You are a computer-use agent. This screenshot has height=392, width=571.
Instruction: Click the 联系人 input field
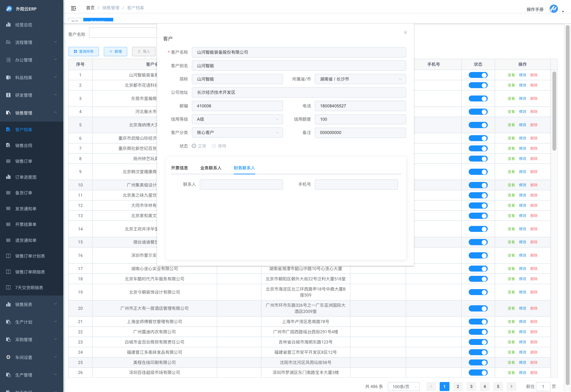tap(241, 185)
